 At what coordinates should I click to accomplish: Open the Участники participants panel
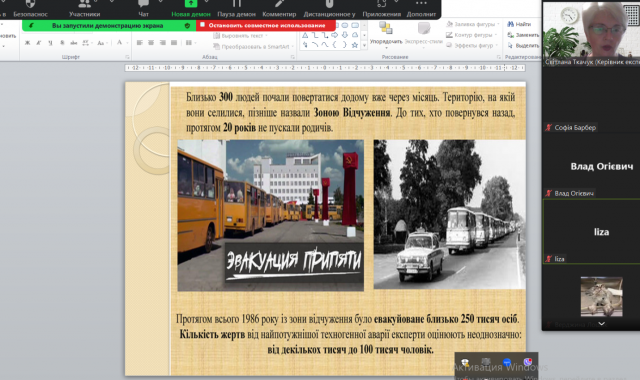point(84,9)
